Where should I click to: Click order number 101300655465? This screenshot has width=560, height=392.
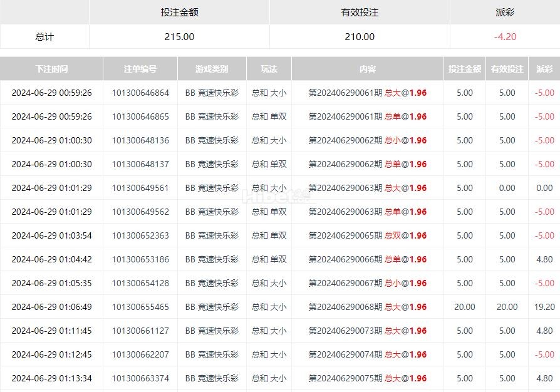(140, 307)
